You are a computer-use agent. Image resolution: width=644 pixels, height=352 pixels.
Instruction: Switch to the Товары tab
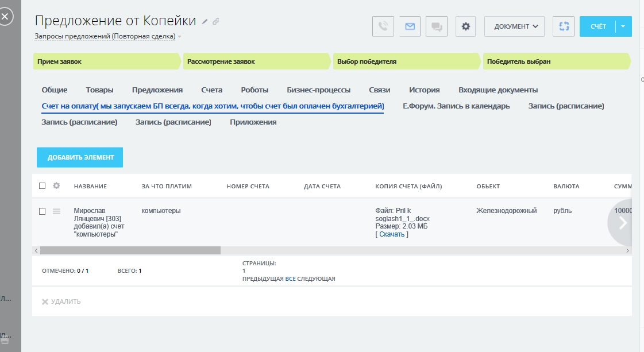point(99,90)
